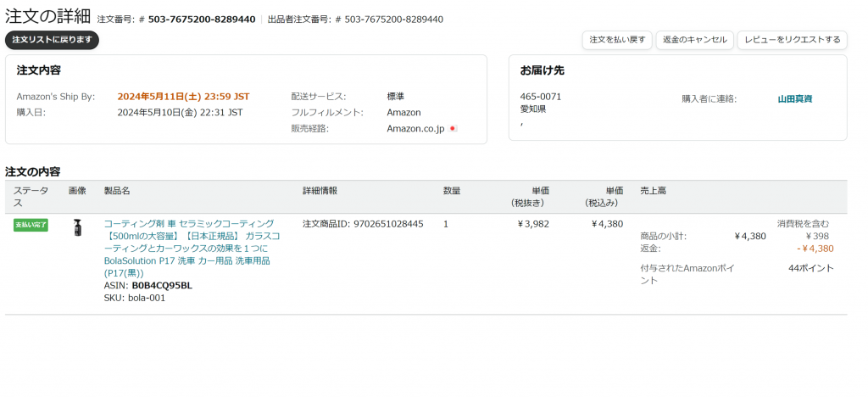Click the ASIN value B0B4CQ95BL
The height and width of the screenshot is (397, 868).
point(162,286)
